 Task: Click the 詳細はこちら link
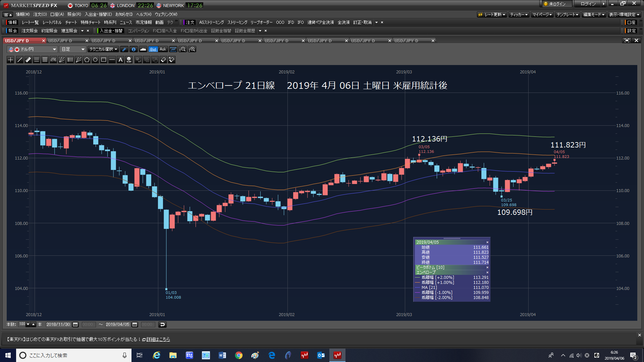[x=158, y=340]
